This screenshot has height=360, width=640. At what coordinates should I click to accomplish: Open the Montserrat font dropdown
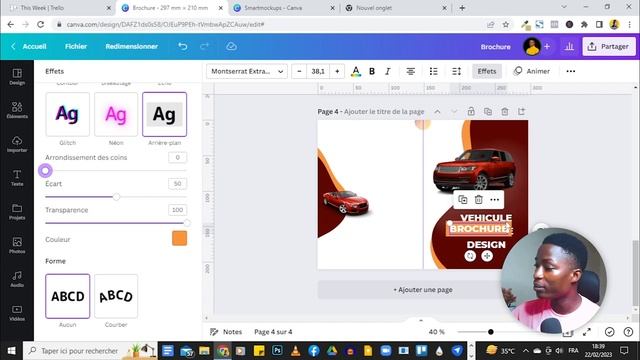[247, 71]
